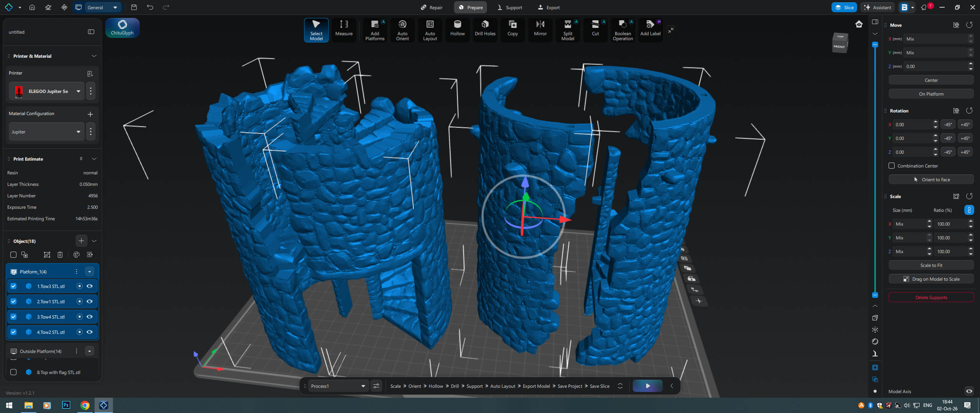Reset Scale values
Viewport: 980px width, 413px height.
click(x=969, y=196)
